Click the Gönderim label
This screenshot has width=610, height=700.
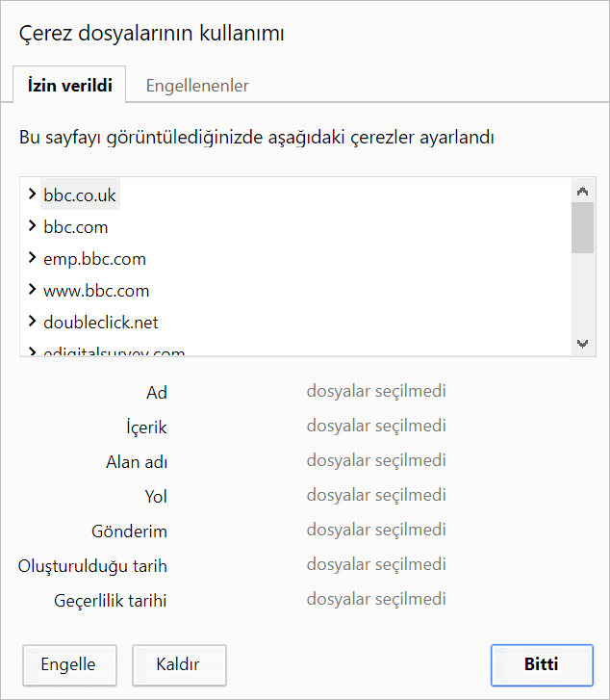point(129,531)
